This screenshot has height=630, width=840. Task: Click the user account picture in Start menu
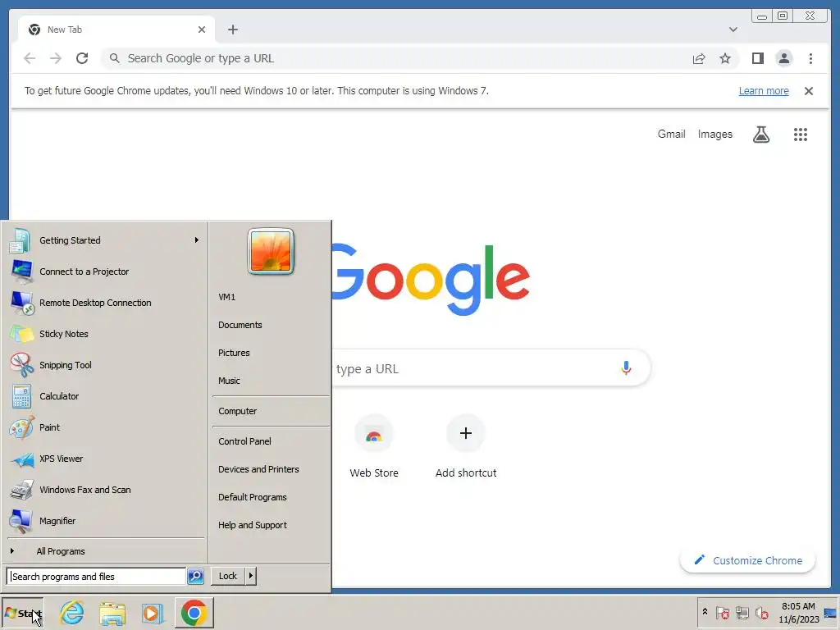[x=271, y=252]
